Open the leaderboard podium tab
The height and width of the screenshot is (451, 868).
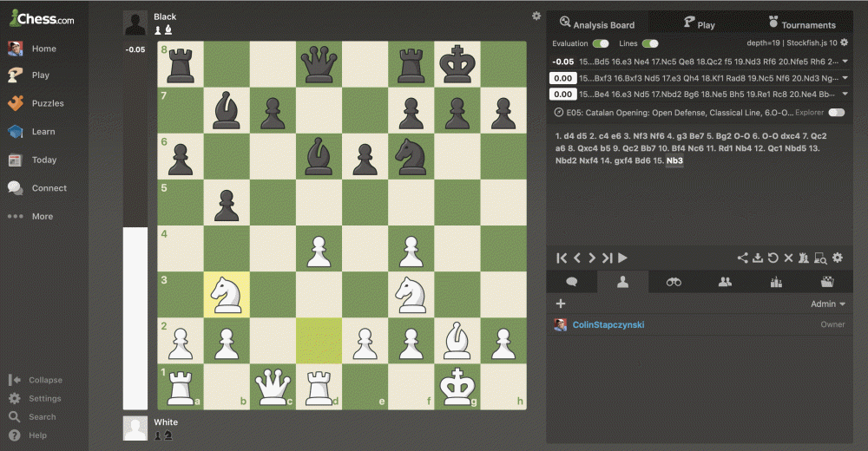click(x=776, y=282)
